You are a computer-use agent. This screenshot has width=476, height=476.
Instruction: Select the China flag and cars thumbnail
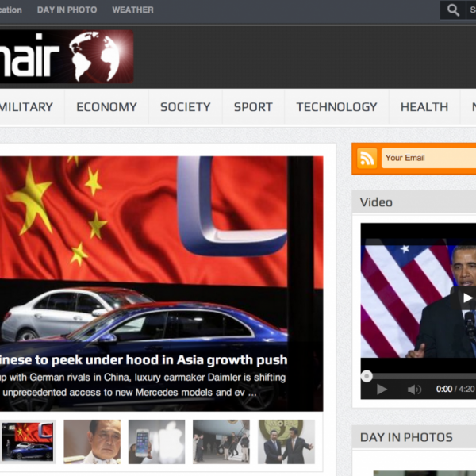(x=28, y=442)
